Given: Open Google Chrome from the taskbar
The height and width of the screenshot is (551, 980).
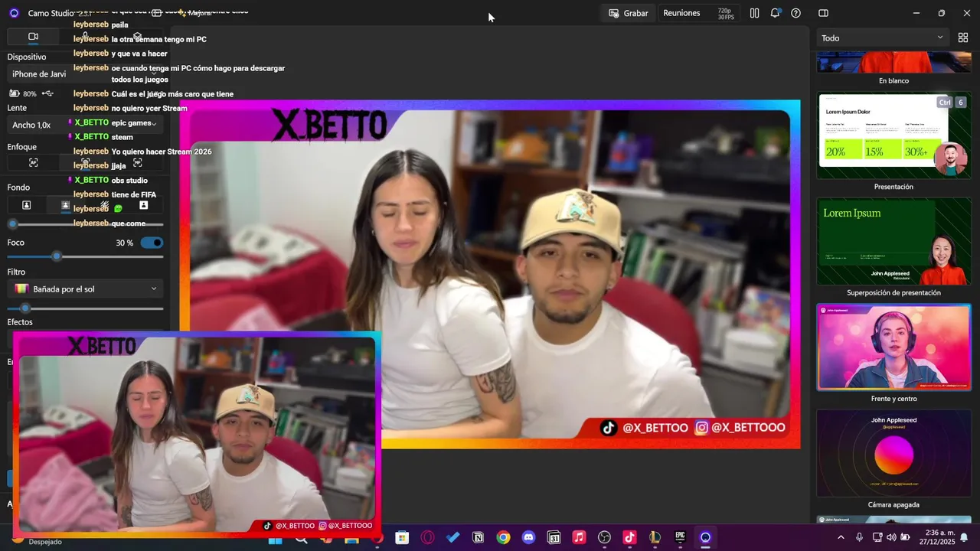Looking at the screenshot, I should pyautogui.click(x=503, y=537).
